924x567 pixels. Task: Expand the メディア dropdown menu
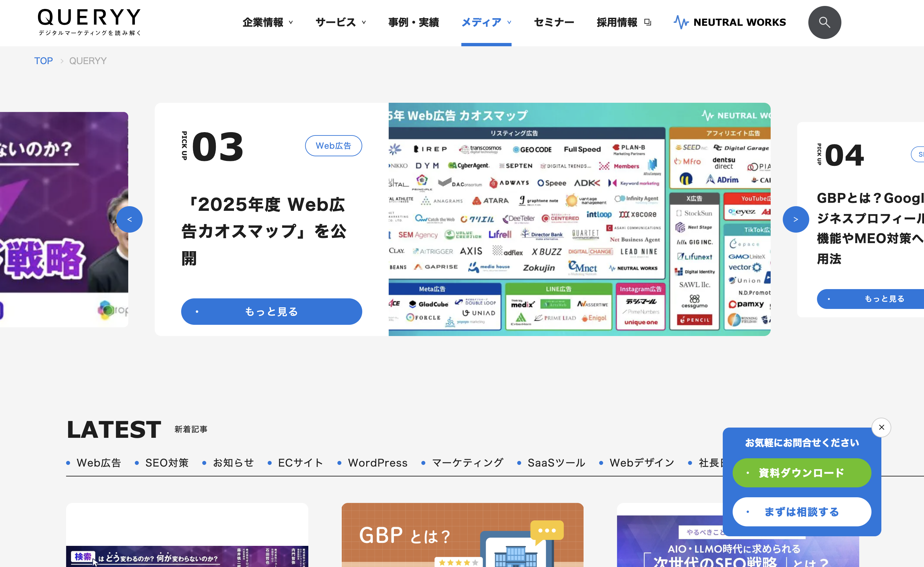click(x=486, y=22)
